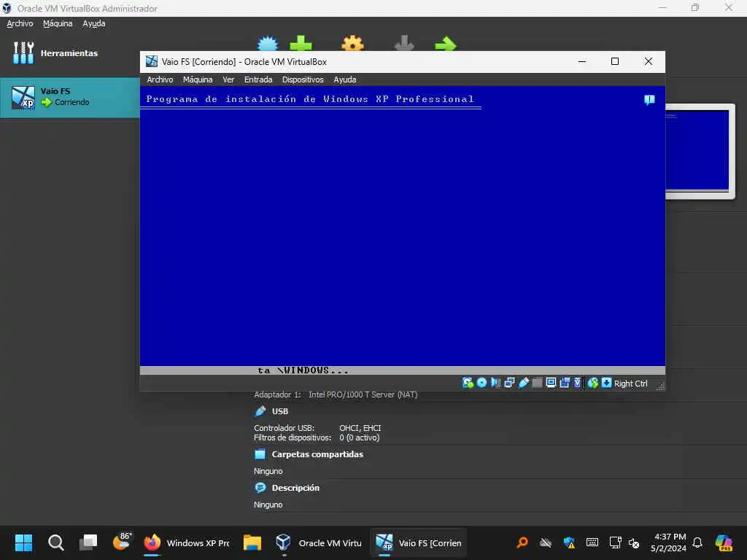The width and height of the screenshot is (747, 560).
Task: Click the network connection tray icon
Action: pyautogui.click(x=615, y=542)
